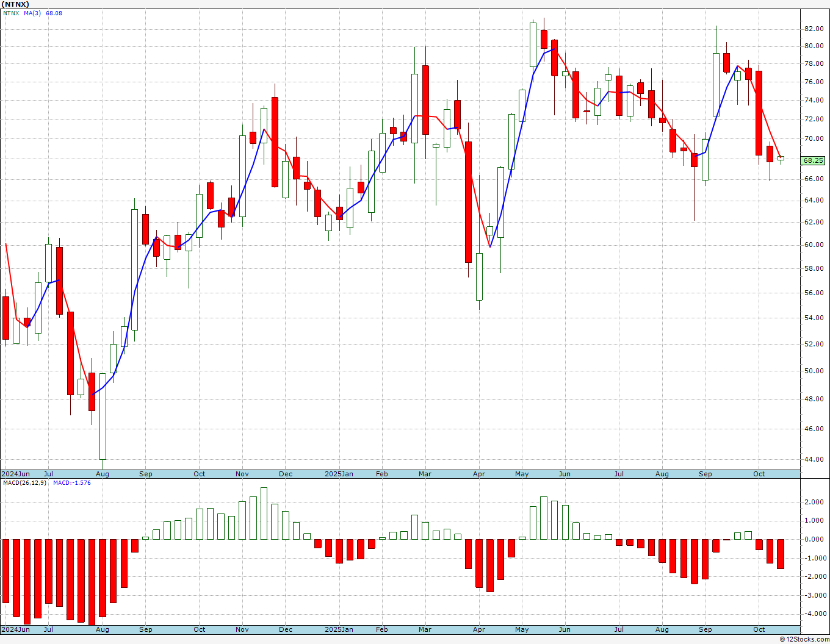Select the 66.00 price axis label
The width and height of the screenshot is (830, 644).
[x=814, y=179]
